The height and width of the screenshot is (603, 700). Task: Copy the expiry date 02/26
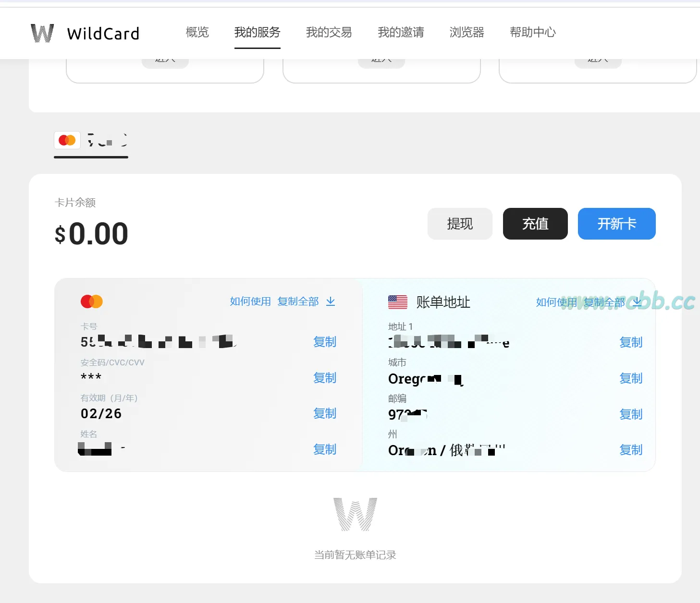[325, 413]
